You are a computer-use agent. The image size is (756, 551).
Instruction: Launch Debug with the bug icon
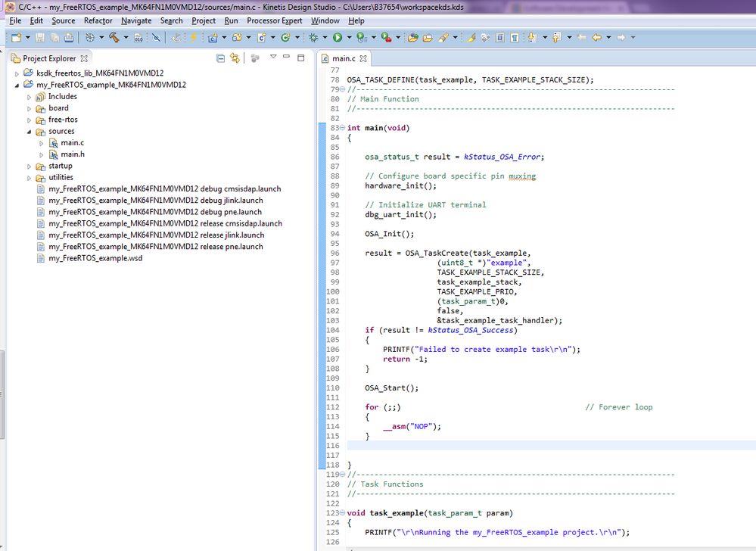click(x=313, y=37)
